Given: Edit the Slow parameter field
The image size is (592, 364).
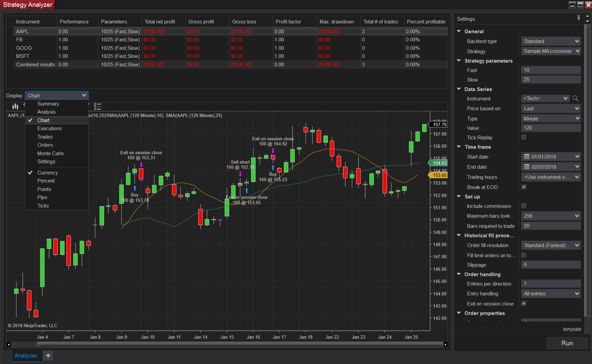Looking at the screenshot, I should point(551,79).
